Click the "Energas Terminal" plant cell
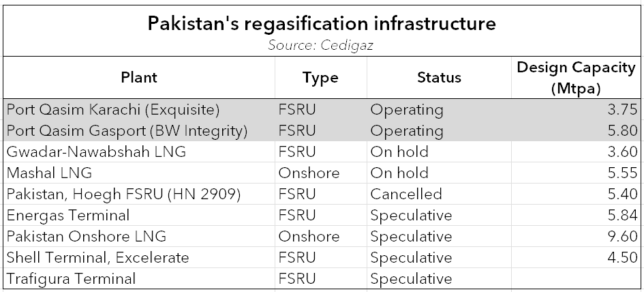The width and height of the screenshot is (644, 292). point(67,216)
